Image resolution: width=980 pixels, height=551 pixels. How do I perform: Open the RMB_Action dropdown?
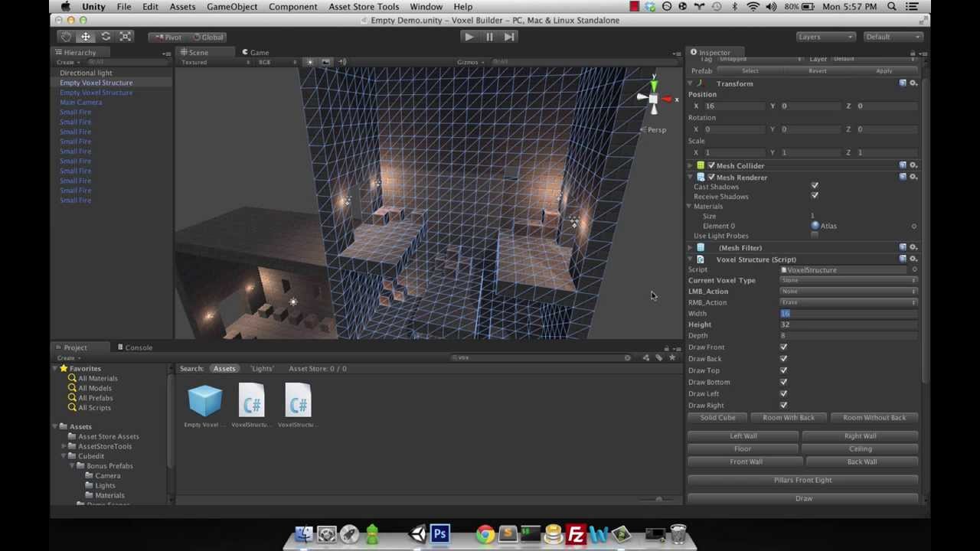[848, 302]
